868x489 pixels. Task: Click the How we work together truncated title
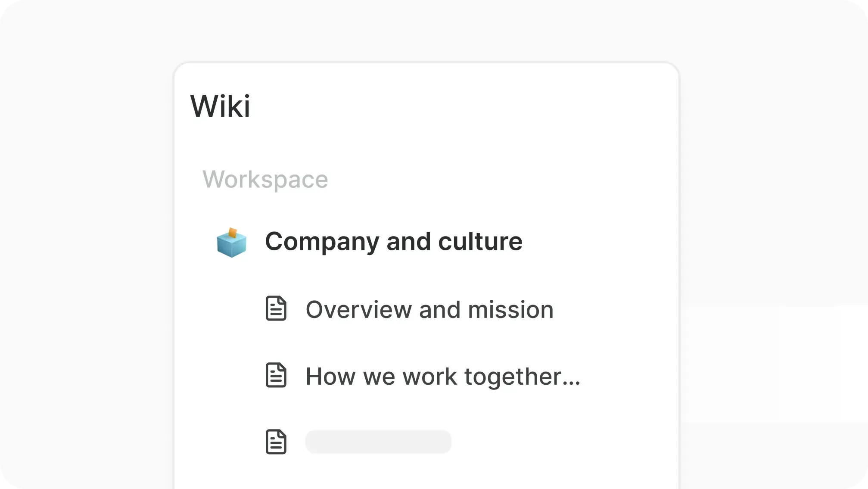coord(442,376)
